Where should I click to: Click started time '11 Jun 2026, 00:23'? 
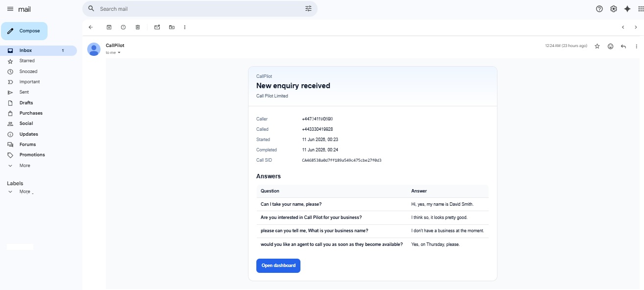[x=320, y=140]
